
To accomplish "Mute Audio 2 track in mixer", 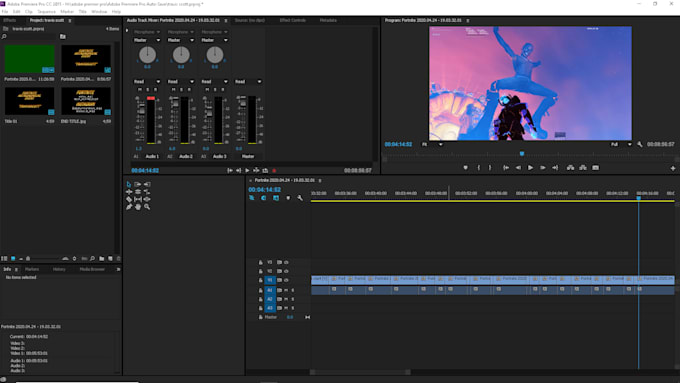I will tap(173, 89).
